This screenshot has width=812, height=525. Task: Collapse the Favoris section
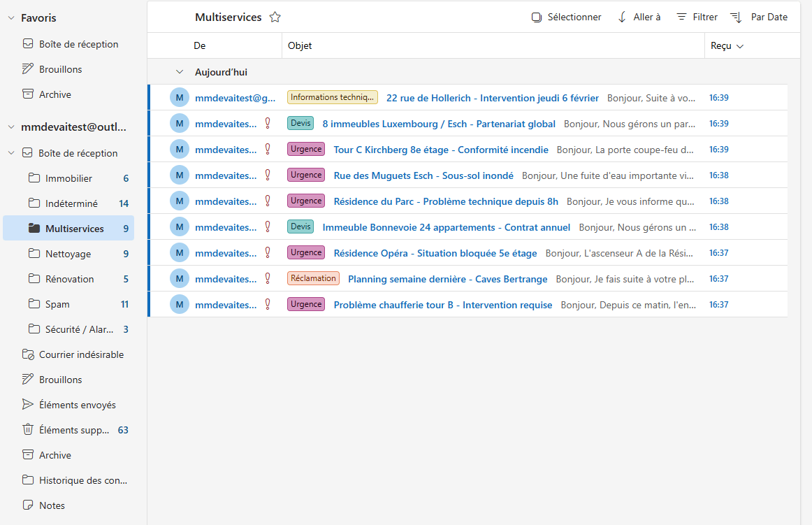pos(10,17)
